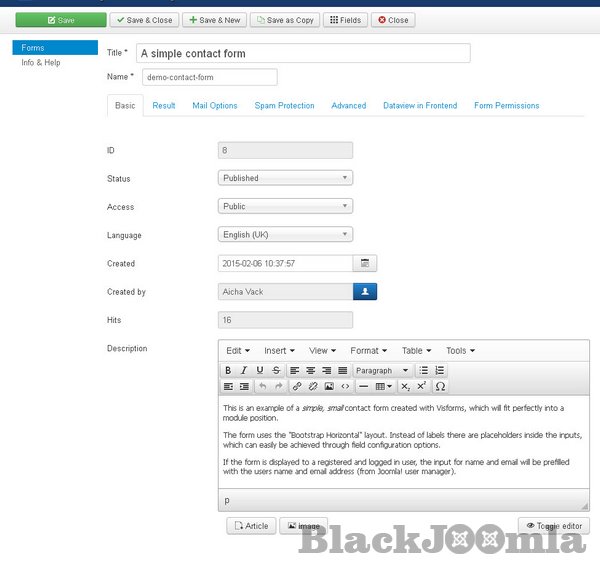600x569 pixels.
Task: Click the select user icon beside Created by
Action: coord(365,292)
